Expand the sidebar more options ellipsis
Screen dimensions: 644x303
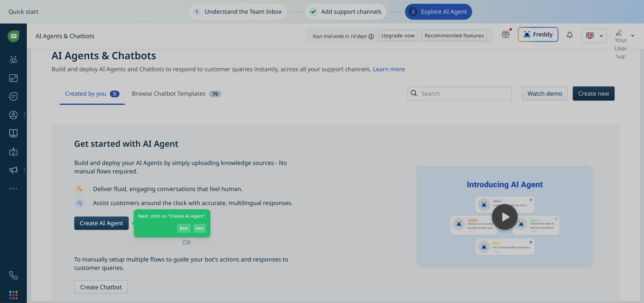[x=13, y=189]
